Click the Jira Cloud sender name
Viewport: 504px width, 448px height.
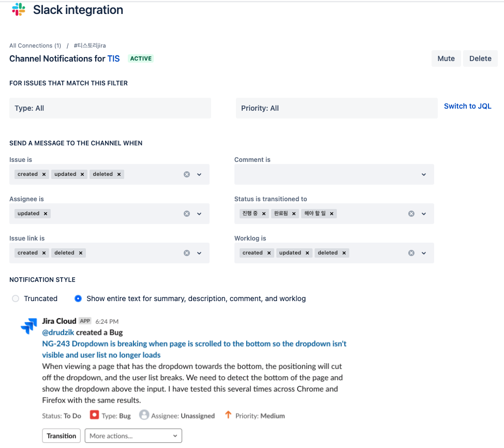point(59,321)
